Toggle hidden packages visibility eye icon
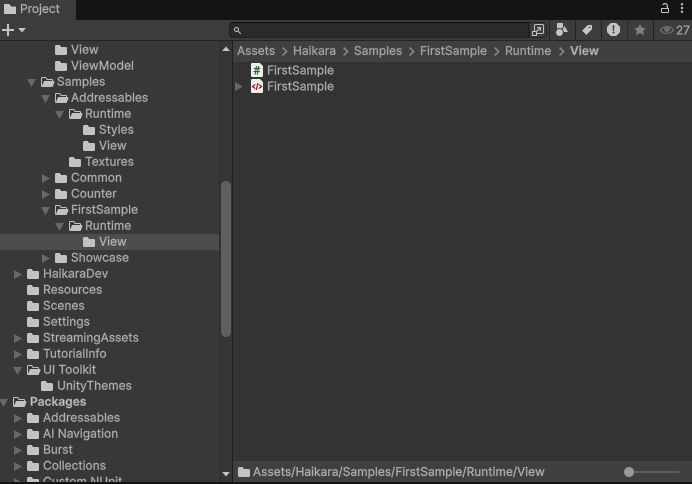Viewport: 692px width, 484px height. 667,30
